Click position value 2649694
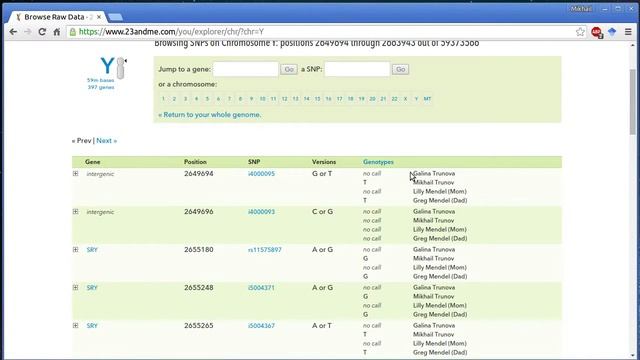The image size is (640, 360). coord(198,173)
